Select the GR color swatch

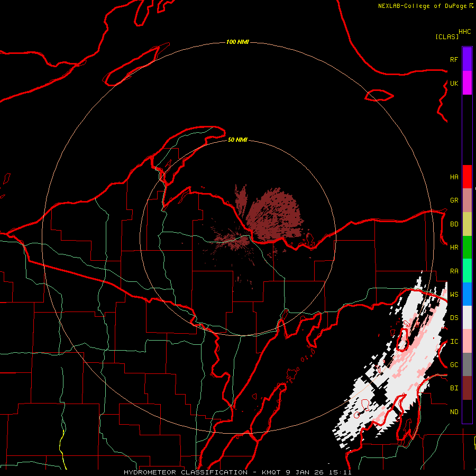point(467,200)
